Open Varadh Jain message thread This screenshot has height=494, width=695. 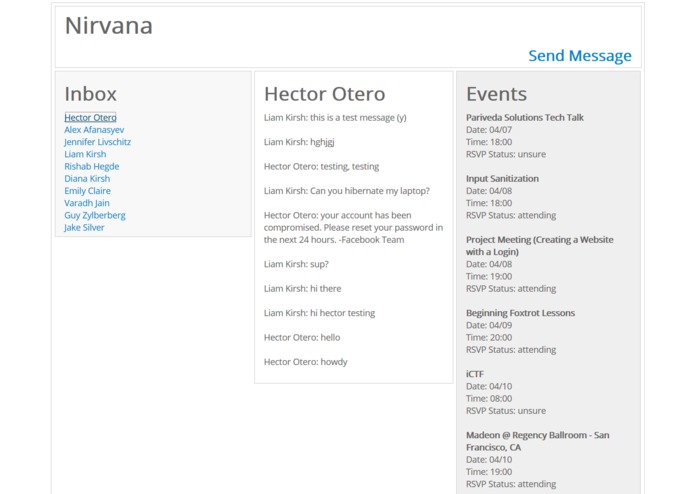(87, 203)
